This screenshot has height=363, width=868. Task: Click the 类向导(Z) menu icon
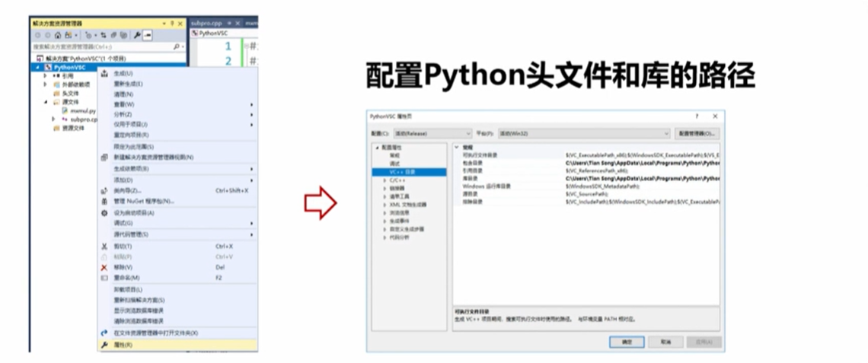104,191
